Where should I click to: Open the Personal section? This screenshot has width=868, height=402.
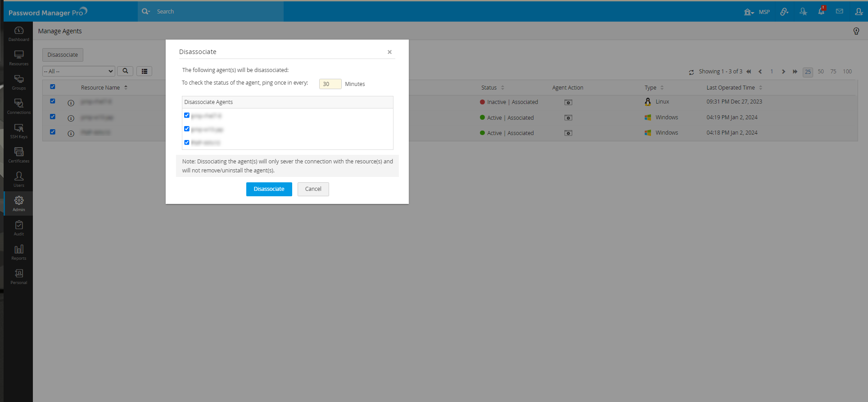[x=18, y=277]
